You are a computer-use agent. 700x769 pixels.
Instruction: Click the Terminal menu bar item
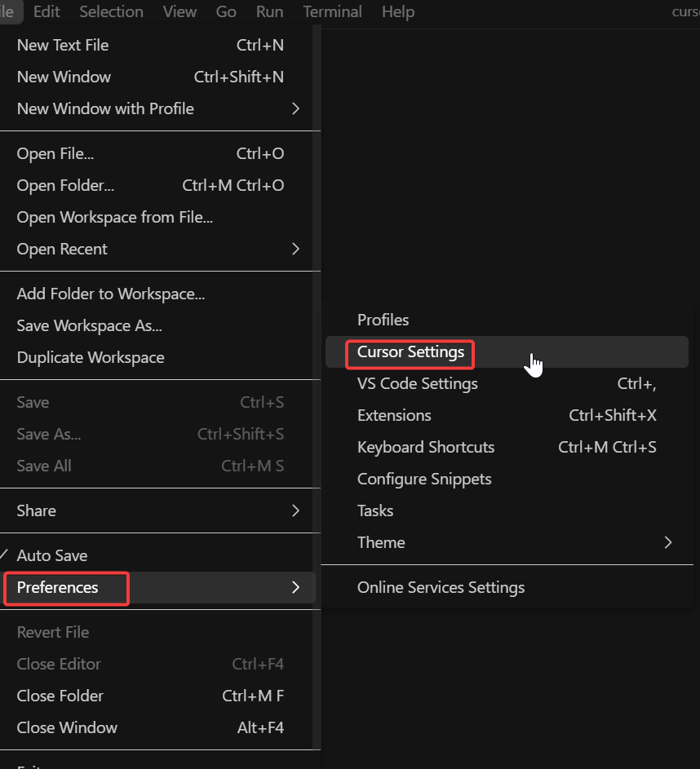pos(332,11)
